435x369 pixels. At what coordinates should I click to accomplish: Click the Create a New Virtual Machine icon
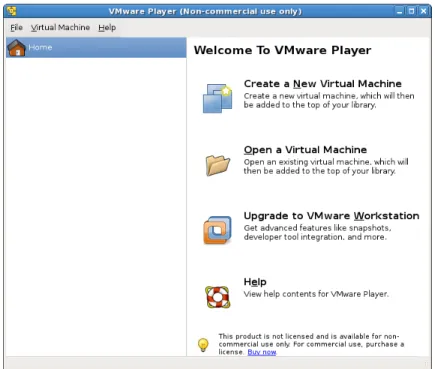click(x=217, y=98)
